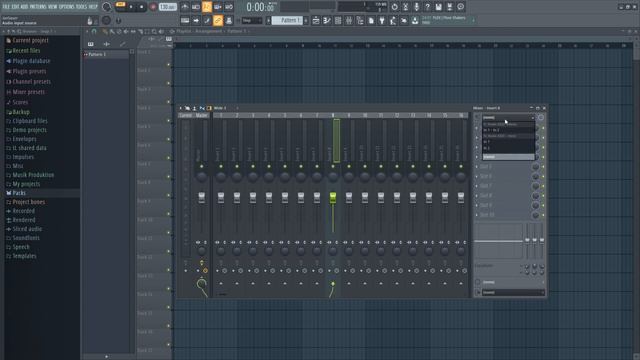Click the next pattern arrow beside Pattern 1
Viewport: 640px width, 360px height.
[306, 20]
